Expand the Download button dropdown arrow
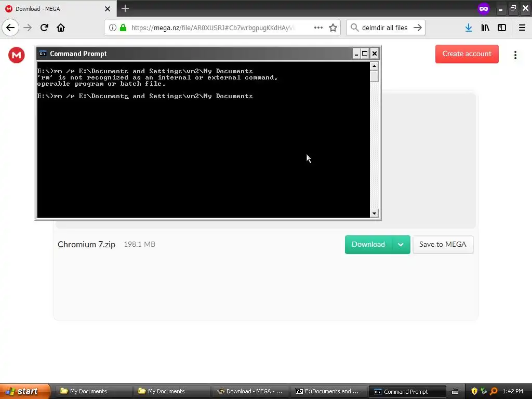532x399 pixels. (401, 244)
